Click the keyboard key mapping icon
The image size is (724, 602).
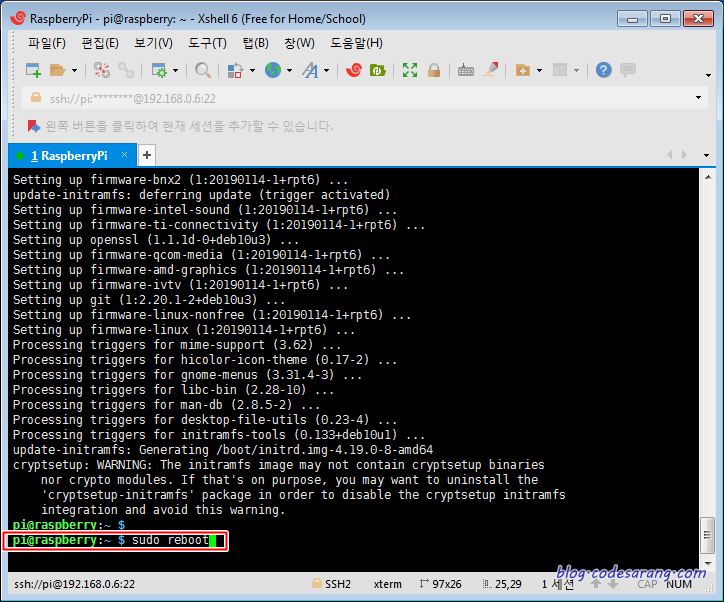(x=466, y=70)
